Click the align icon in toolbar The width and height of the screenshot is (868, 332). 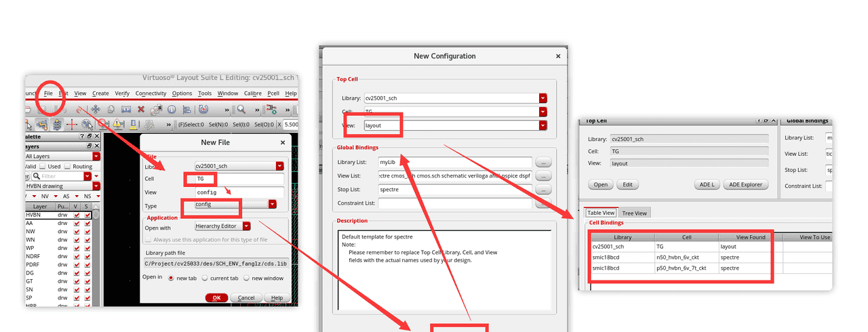pos(187,109)
